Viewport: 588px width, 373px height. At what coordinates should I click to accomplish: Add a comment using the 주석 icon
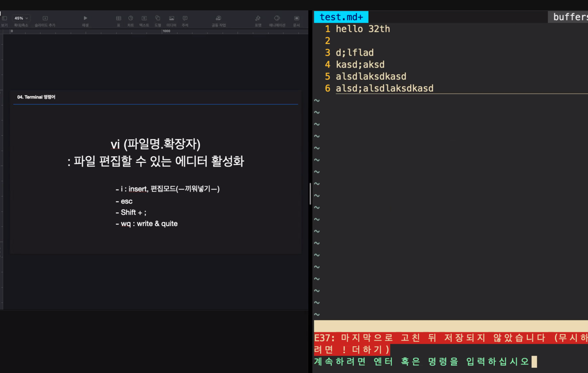tap(185, 18)
